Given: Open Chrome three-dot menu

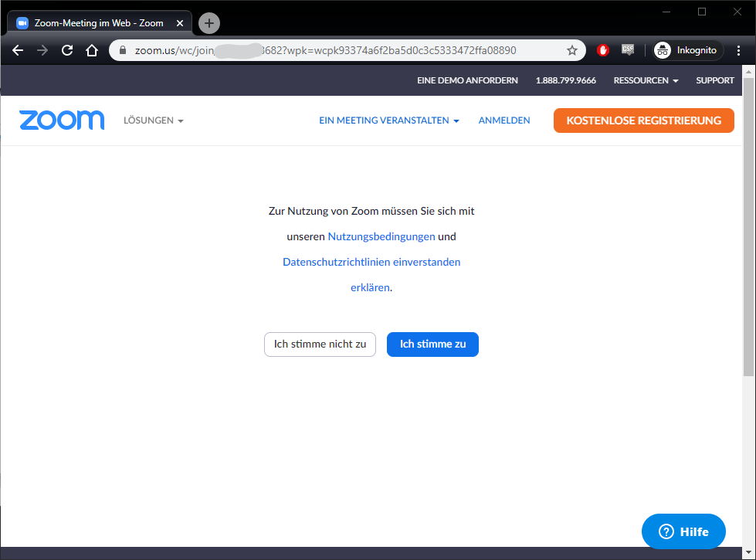Looking at the screenshot, I should point(739,50).
